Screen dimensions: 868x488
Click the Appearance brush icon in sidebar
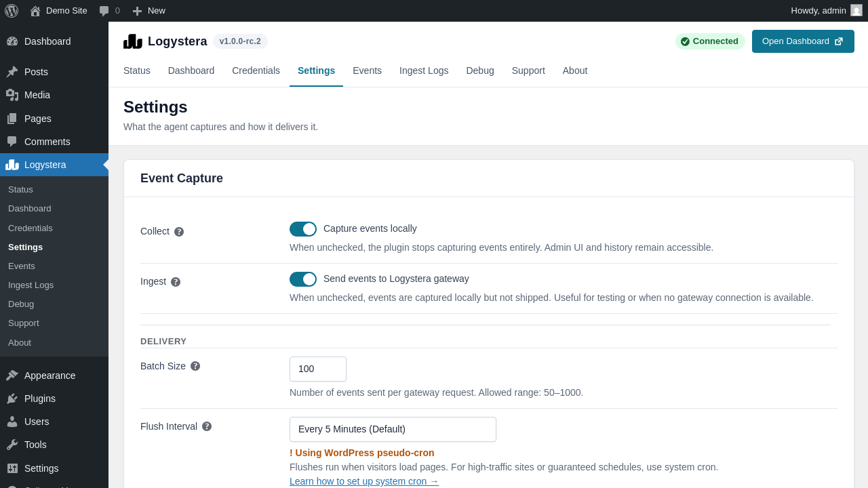click(12, 375)
